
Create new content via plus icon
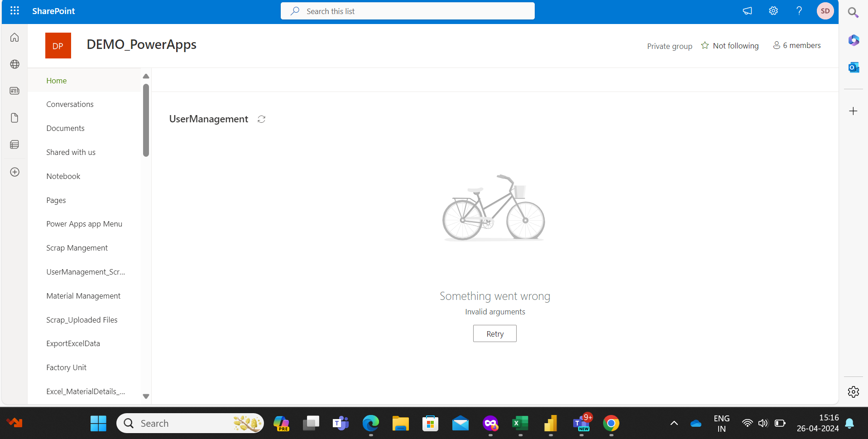tap(14, 172)
